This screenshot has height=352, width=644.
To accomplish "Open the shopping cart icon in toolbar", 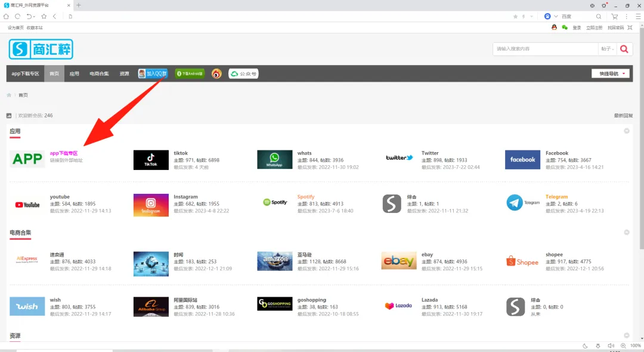I will 614,17.
